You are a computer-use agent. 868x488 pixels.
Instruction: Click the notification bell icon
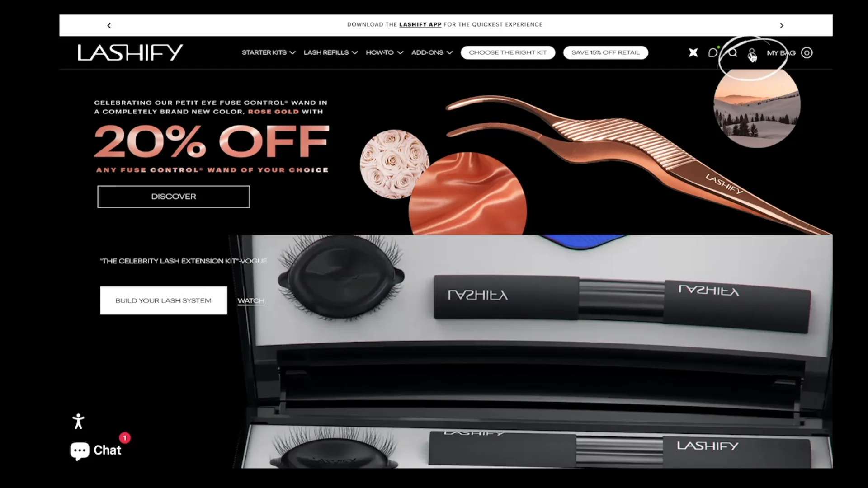tap(713, 52)
